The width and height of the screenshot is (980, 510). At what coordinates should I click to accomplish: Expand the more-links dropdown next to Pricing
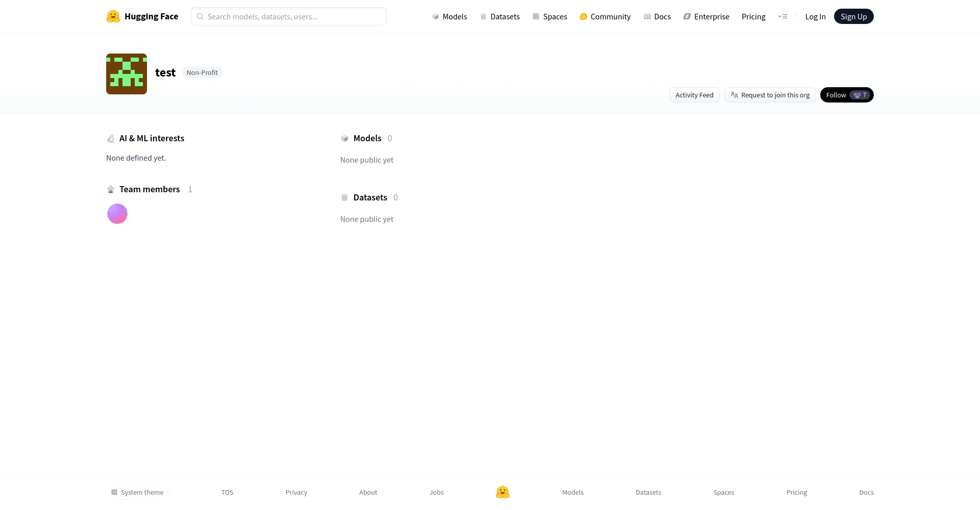pos(782,16)
